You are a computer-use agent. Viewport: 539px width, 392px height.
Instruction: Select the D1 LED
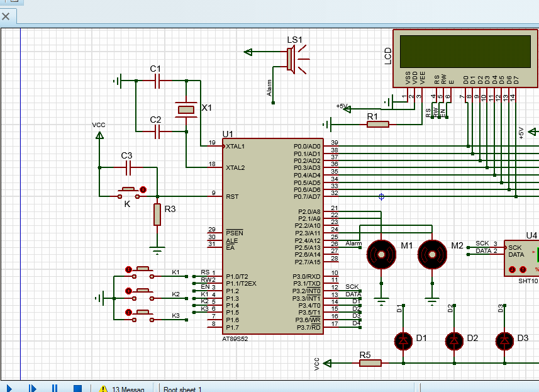(x=403, y=340)
